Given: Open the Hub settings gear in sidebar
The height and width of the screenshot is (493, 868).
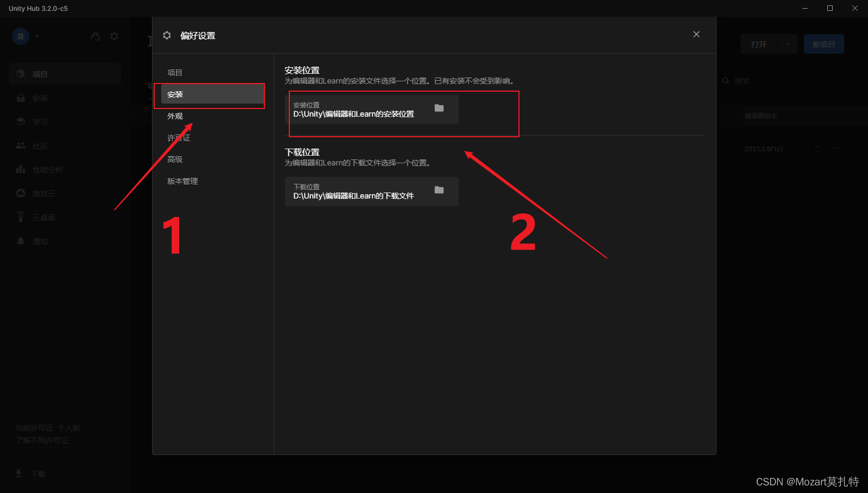Looking at the screenshot, I should tap(114, 36).
